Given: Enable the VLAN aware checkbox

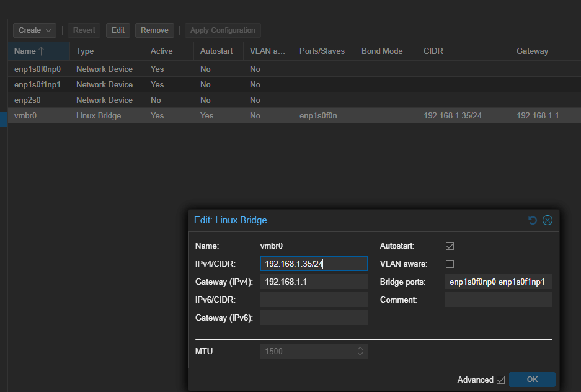Looking at the screenshot, I should click(x=450, y=264).
